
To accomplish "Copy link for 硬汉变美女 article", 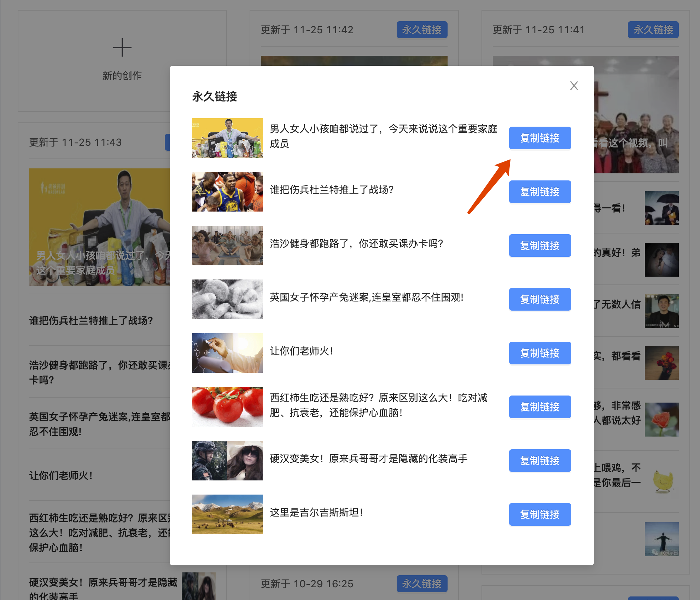I will (x=540, y=461).
